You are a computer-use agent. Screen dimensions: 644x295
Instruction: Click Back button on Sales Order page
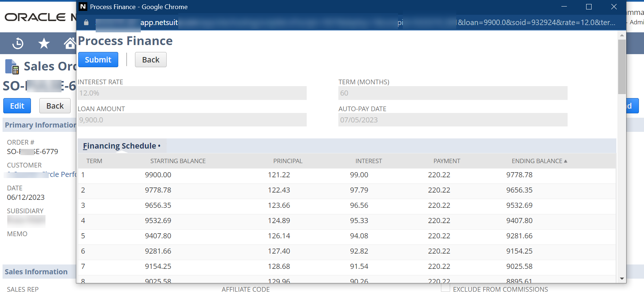tap(55, 106)
